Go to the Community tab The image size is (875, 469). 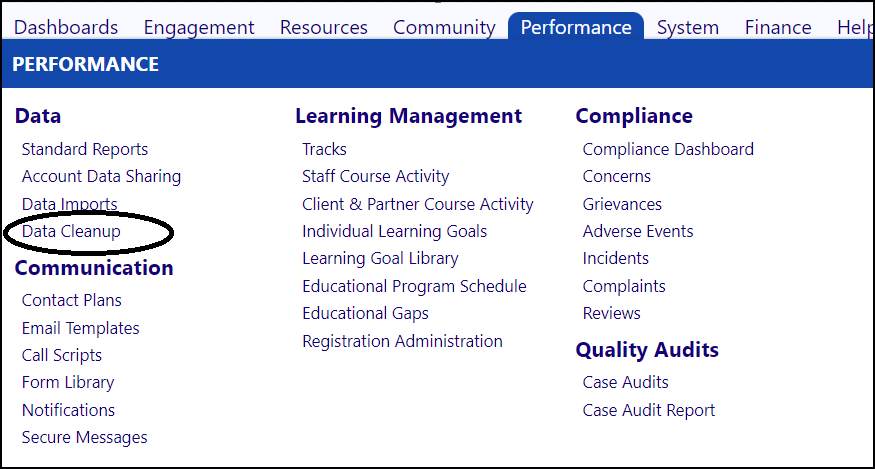444,27
